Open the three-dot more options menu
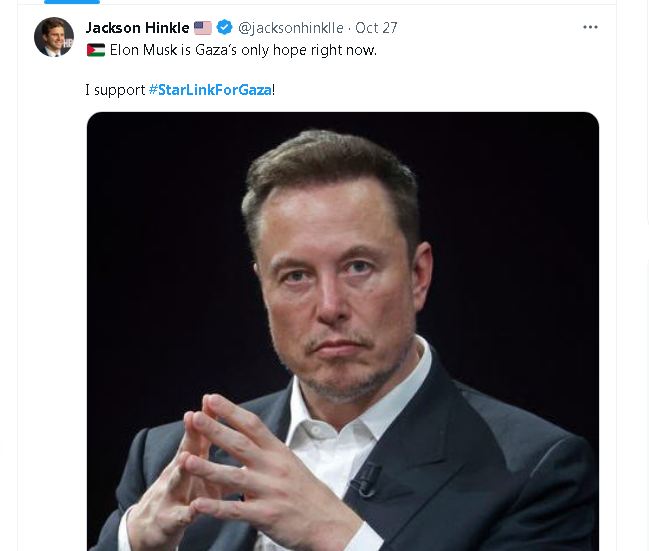The width and height of the screenshot is (649, 551). coord(590,27)
